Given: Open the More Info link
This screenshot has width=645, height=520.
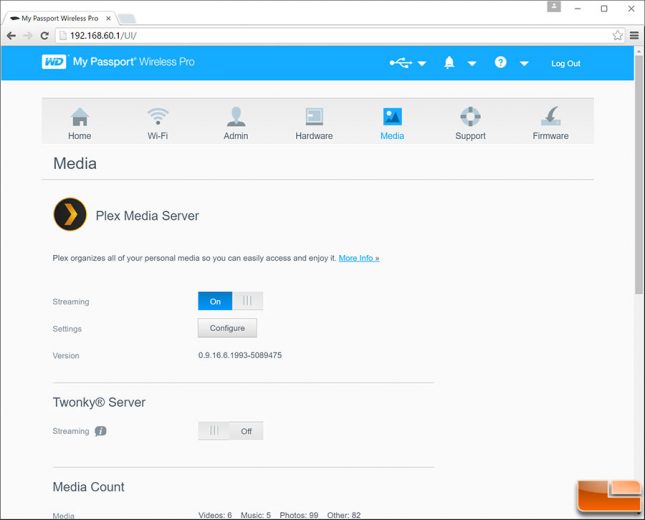Looking at the screenshot, I should click(x=359, y=258).
